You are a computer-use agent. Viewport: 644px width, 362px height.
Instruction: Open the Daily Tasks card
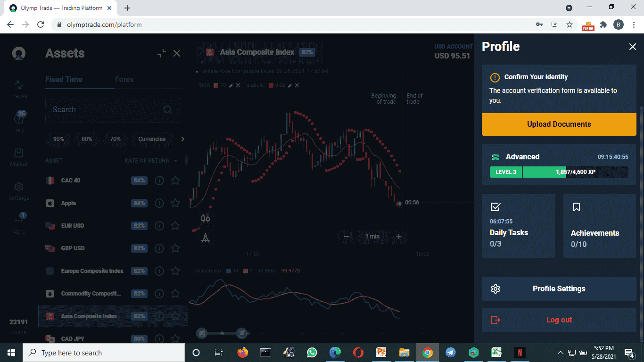coord(518,226)
